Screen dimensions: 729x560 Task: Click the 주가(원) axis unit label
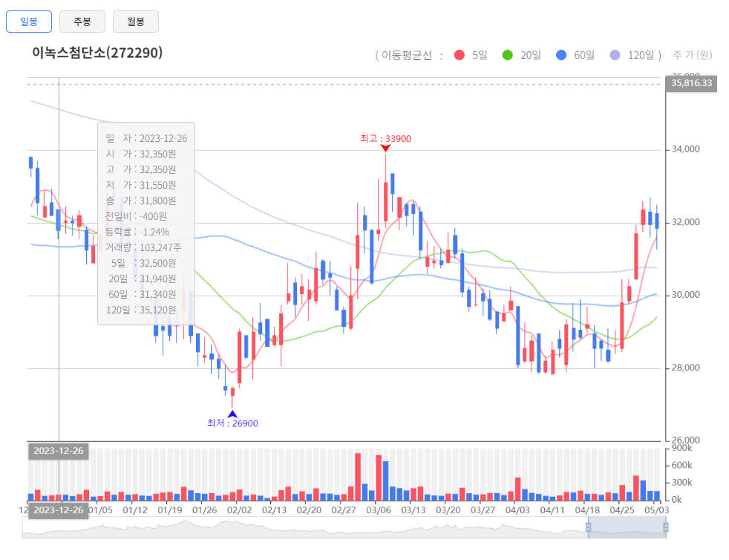[693, 55]
